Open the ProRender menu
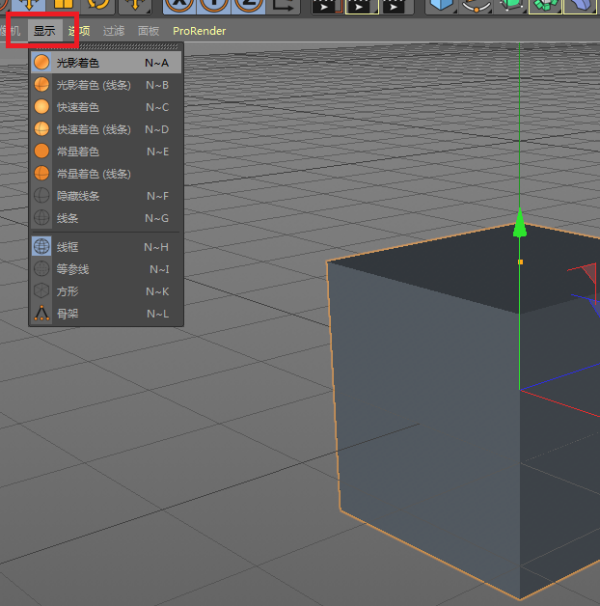The width and height of the screenshot is (600, 606). (x=199, y=31)
